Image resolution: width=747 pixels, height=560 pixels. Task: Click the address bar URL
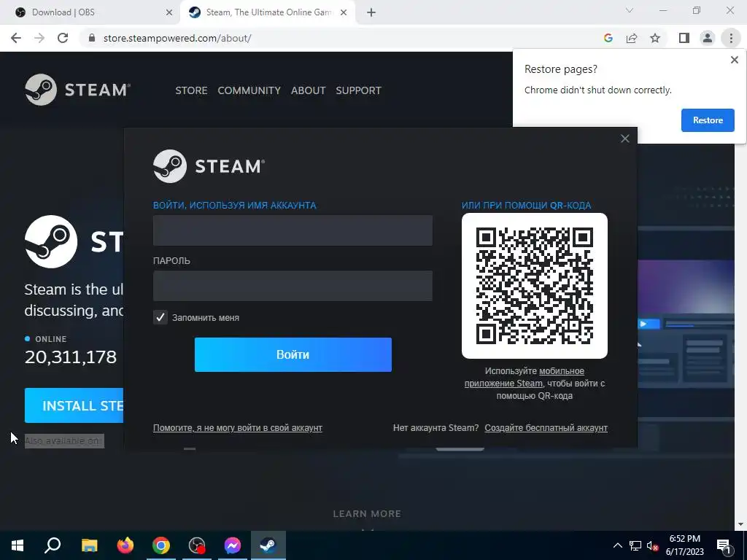click(x=177, y=38)
